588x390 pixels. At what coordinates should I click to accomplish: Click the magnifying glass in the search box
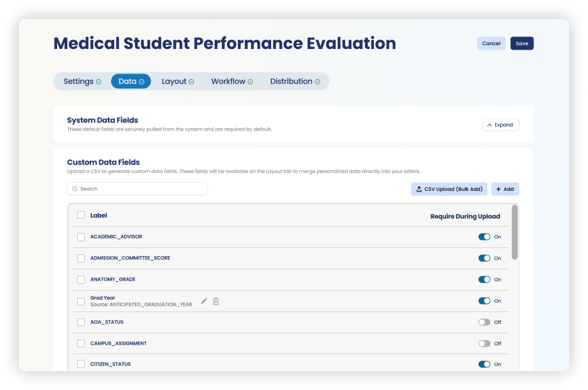[75, 188]
